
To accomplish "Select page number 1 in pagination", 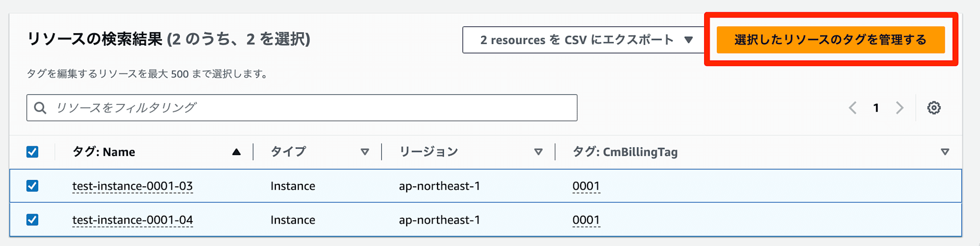I will point(876,108).
